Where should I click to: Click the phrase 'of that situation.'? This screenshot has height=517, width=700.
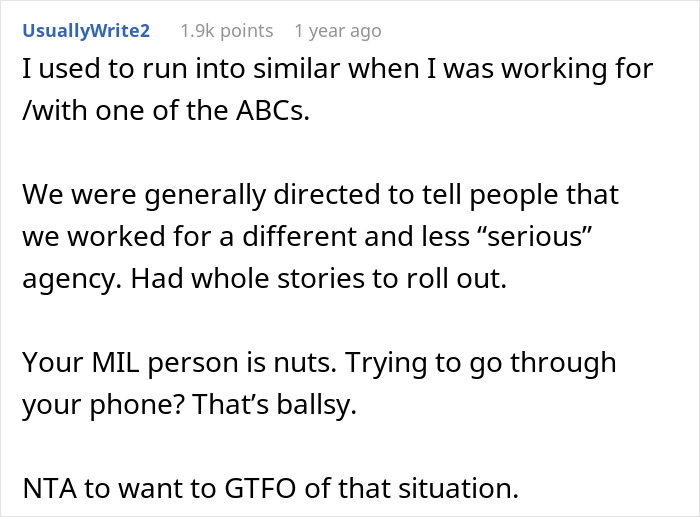click(412, 488)
